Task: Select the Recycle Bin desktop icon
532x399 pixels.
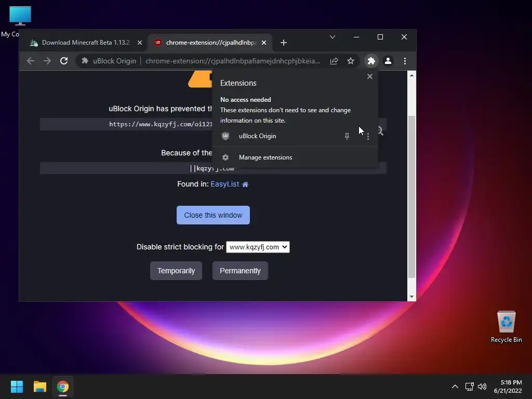Action: click(x=506, y=327)
